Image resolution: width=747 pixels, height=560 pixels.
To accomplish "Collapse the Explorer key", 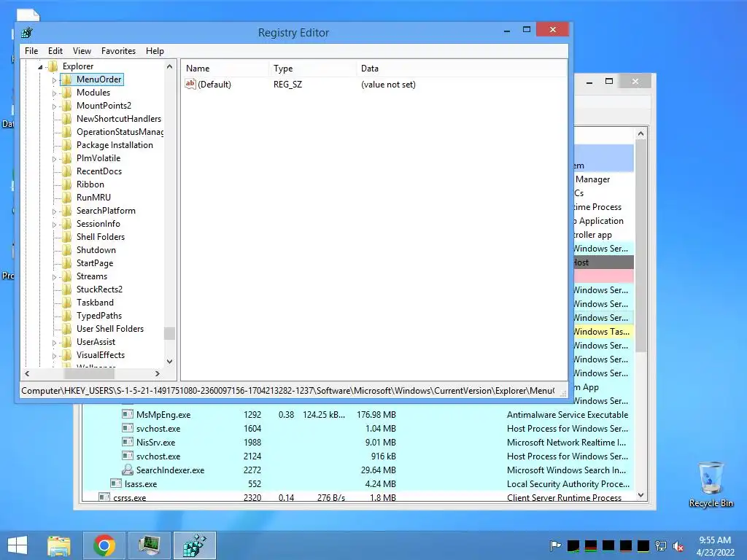I will pos(41,66).
